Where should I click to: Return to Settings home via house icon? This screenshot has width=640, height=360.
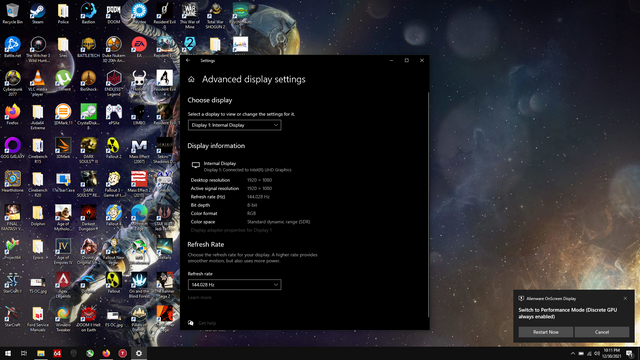[x=191, y=79]
